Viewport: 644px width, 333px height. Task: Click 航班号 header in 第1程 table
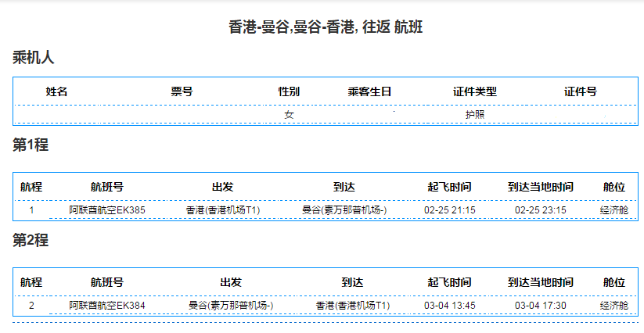click(x=107, y=187)
